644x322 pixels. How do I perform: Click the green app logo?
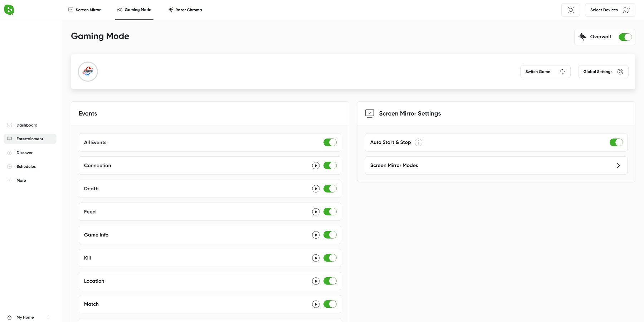pyautogui.click(x=9, y=10)
